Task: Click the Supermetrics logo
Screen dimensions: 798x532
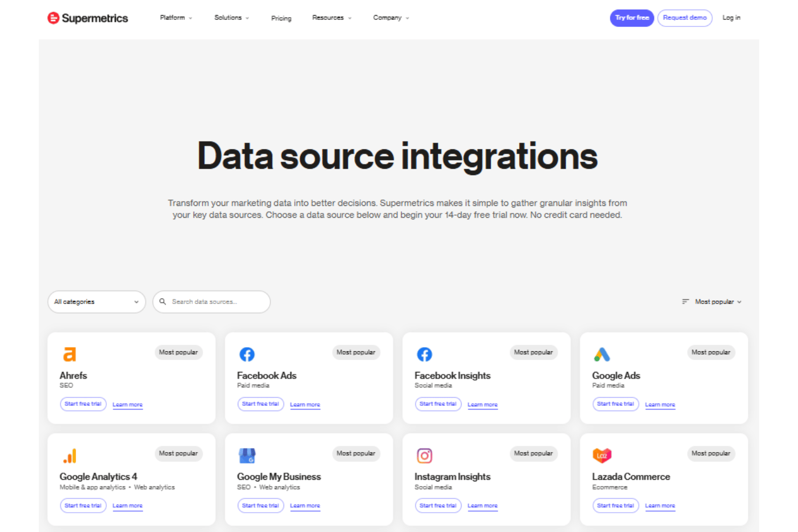Action: (x=87, y=18)
